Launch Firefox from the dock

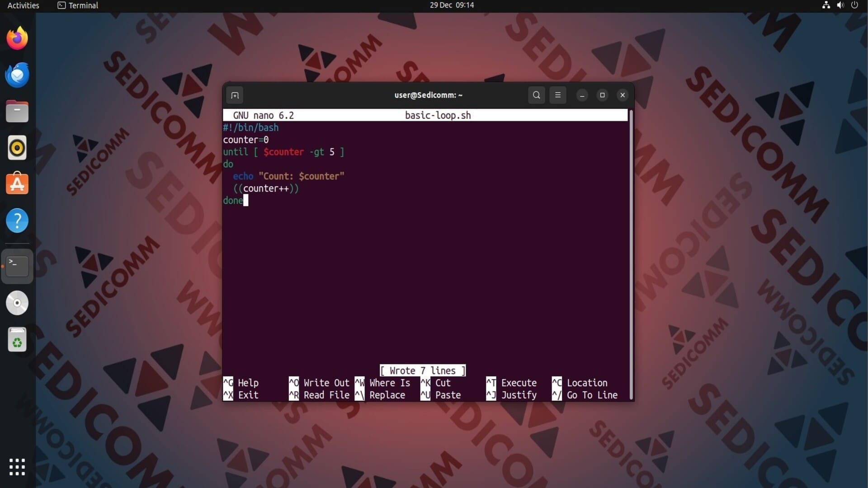click(17, 38)
